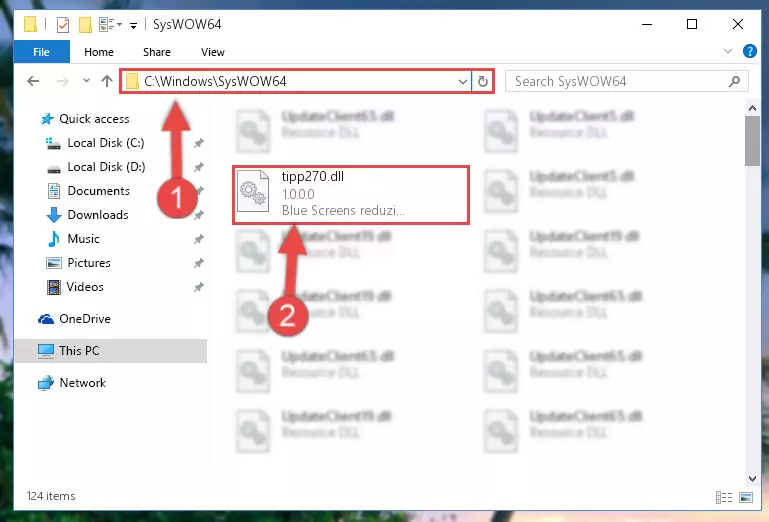Click the tipp270.dll file name
The image size is (769, 522).
tap(312, 177)
